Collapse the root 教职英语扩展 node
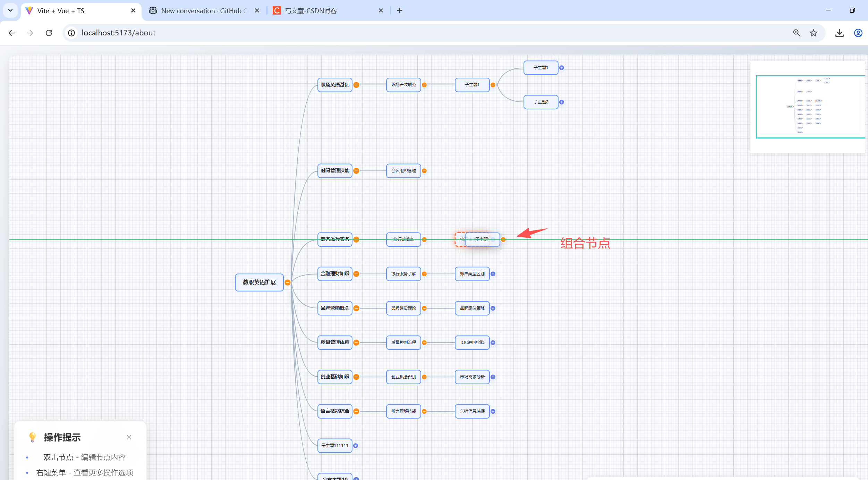The height and width of the screenshot is (480, 868). click(x=287, y=283)
